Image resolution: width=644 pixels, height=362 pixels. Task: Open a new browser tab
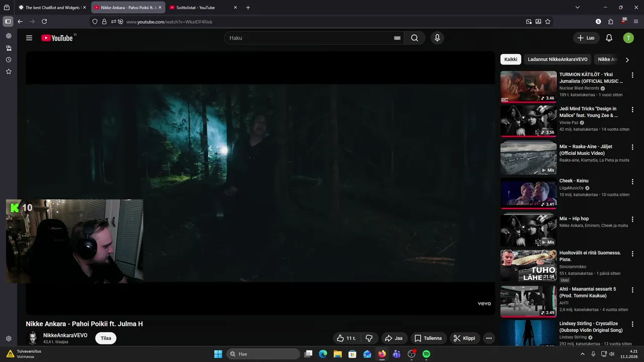coord(248,8)
